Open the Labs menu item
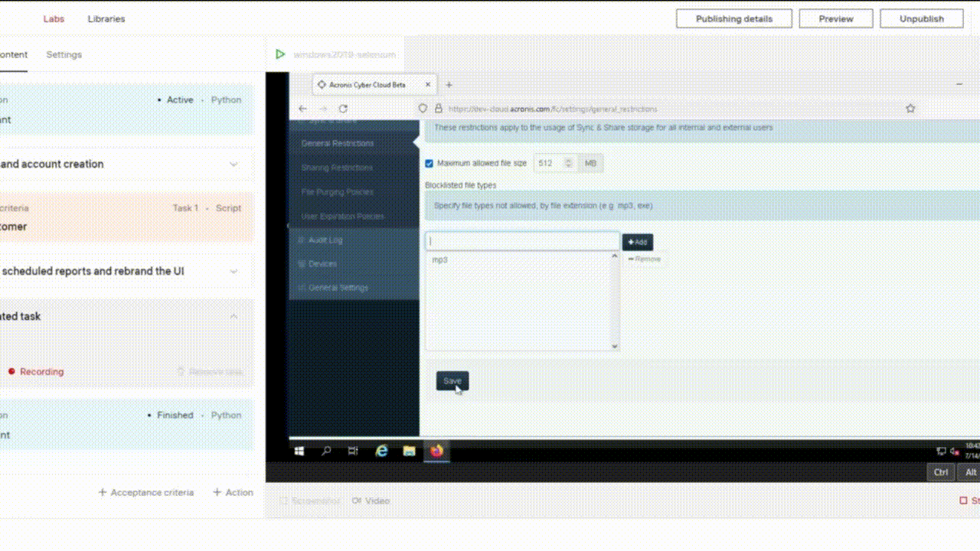980x551 pixels. (x=54, y=18)
